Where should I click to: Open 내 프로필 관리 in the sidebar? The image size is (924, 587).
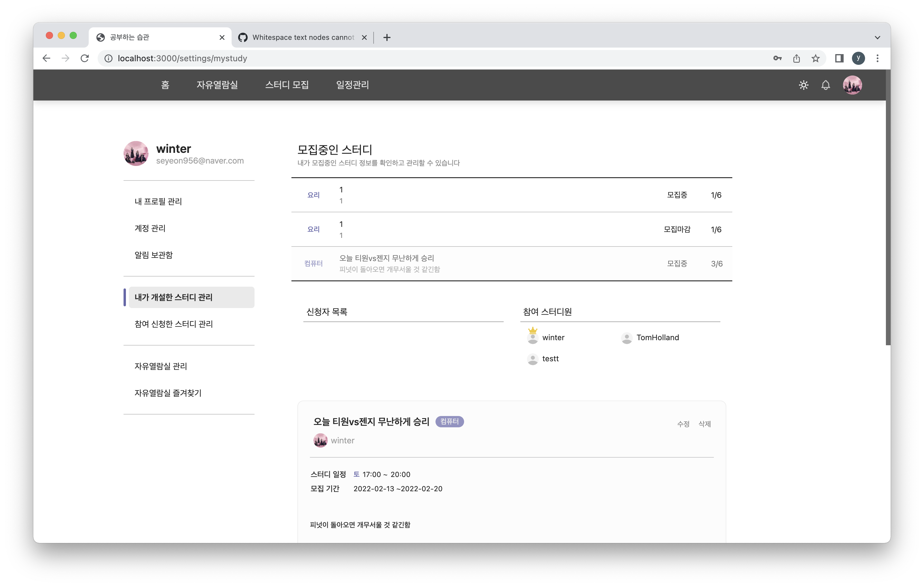(x=158, y=201)
